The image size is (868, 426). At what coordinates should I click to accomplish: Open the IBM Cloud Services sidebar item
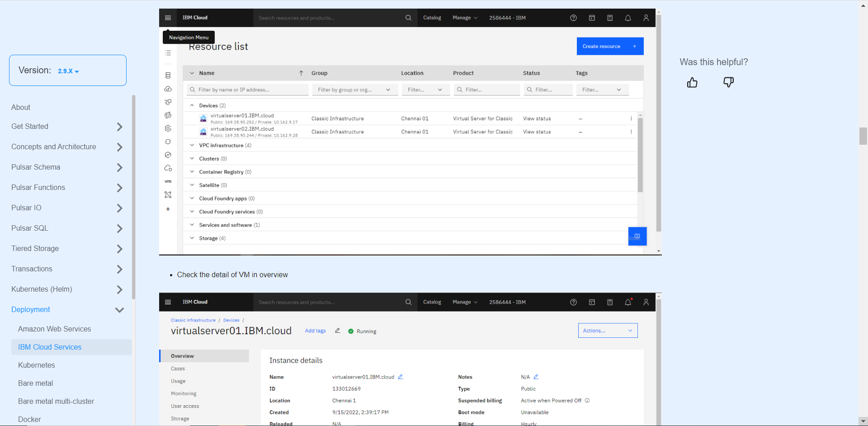(71, 347)
